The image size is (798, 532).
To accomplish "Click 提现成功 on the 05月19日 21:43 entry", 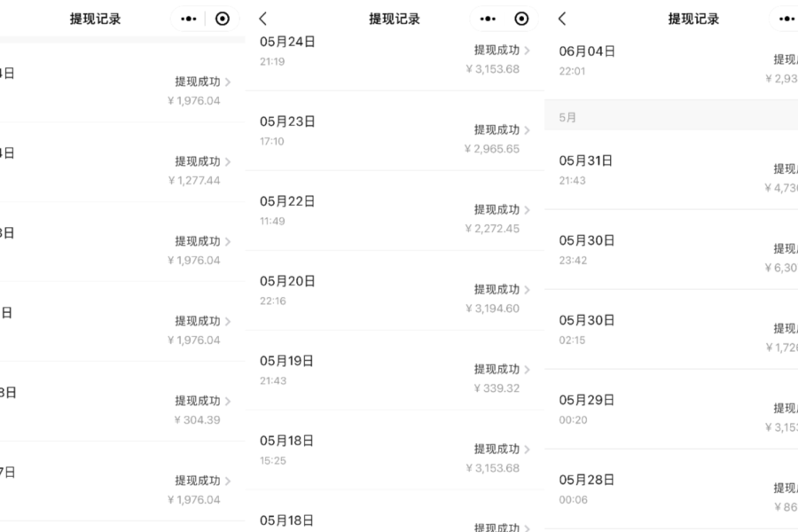I will [497, 369].
